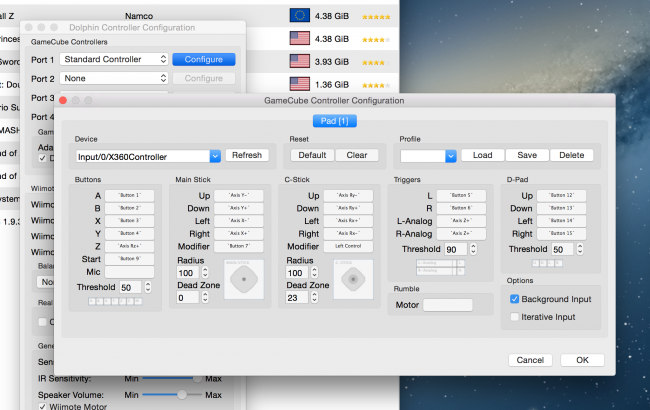Click the mapping button for button Y
650x410 pixels.
pyautogui.click(x=130, y=233)
